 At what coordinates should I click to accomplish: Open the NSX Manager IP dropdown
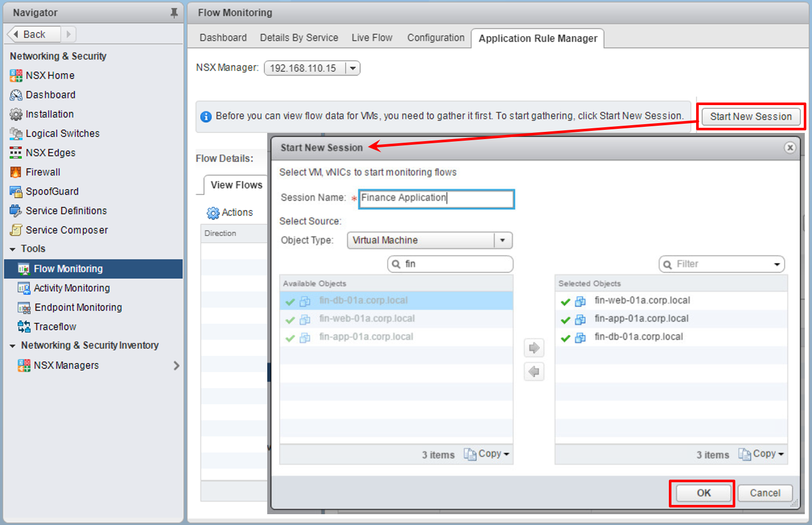[x=353, y=68]
